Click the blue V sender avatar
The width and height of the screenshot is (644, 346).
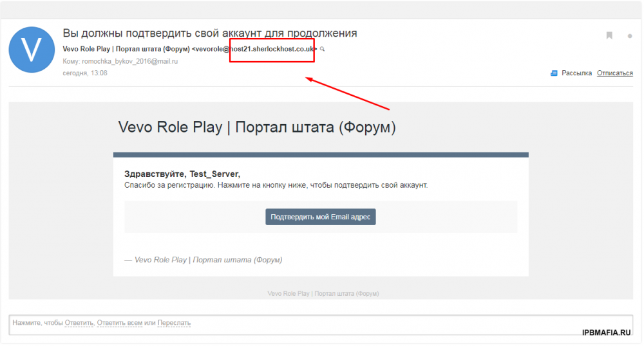click(31, 50)
